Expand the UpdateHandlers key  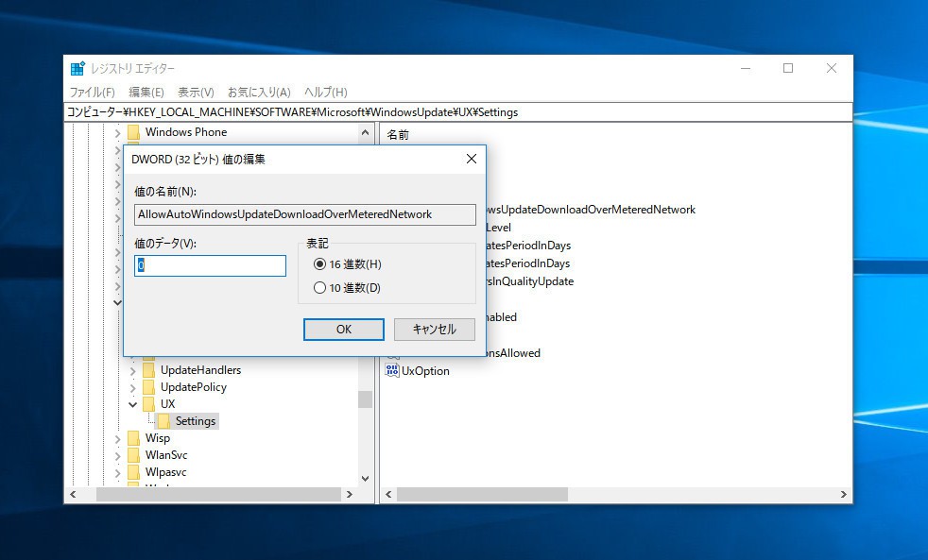tap(132, 371)
